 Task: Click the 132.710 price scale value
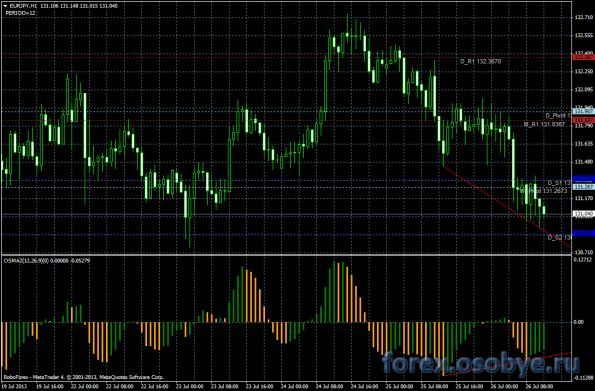[583, 17]
